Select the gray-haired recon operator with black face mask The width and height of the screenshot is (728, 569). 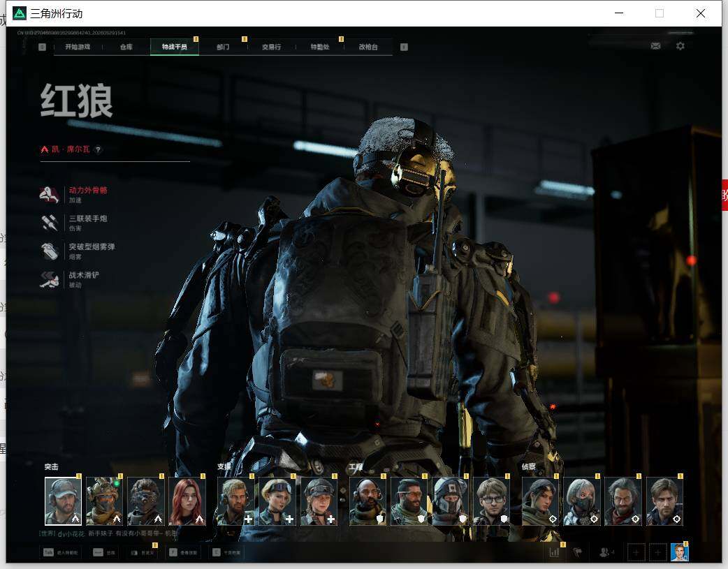click(582, 501)
